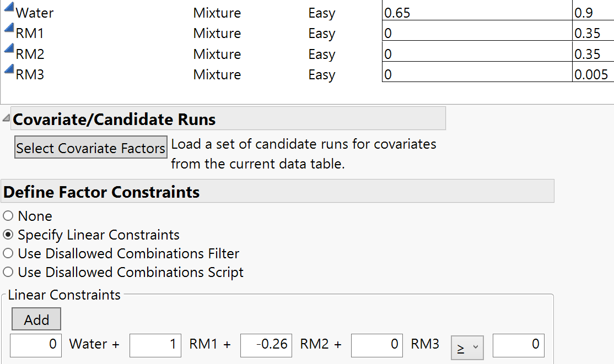Viewport: 614px width, 364px height.
Task: Click the constraint right-hand side value field
Action: tap(518, 345)
